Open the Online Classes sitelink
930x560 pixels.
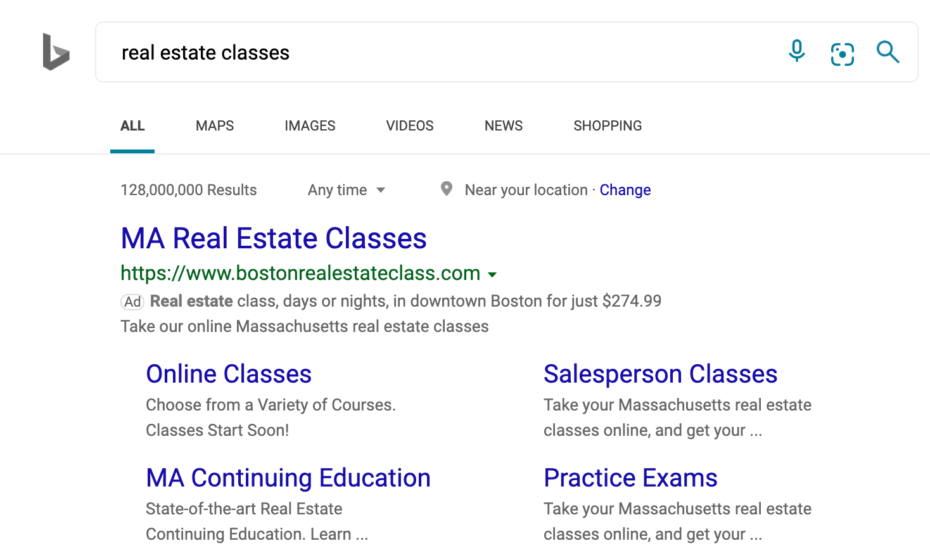[x=229, y=374]
